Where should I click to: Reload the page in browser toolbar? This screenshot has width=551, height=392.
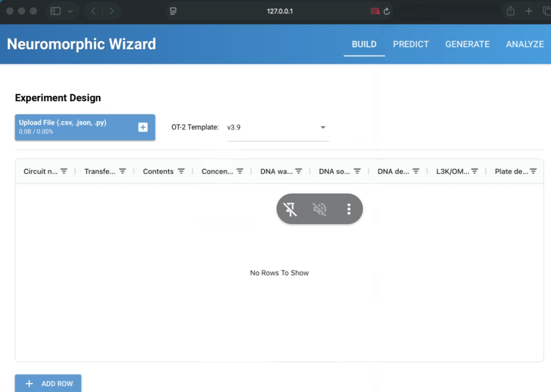(387, 11)
